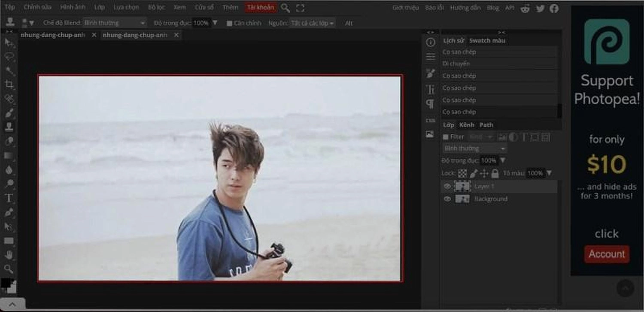Select the Clone Stamp tool in toolbox
The height and width of the screenshot is (312, 644).
pos(9,127)
